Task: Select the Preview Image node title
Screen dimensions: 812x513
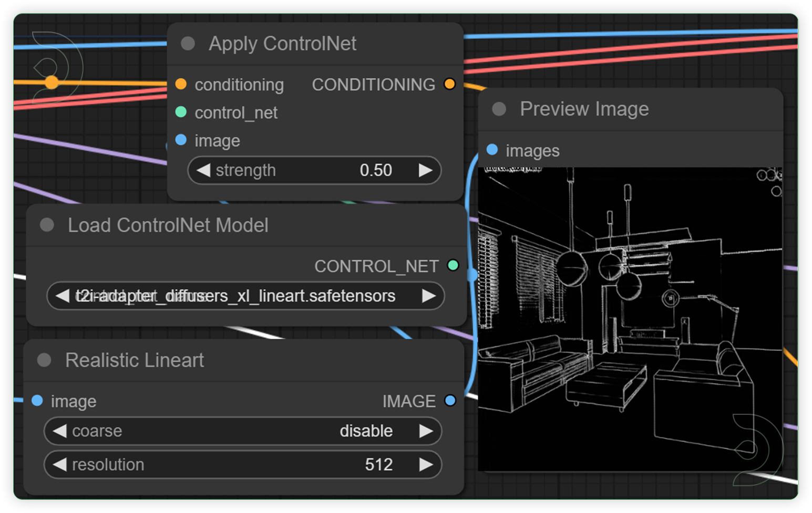Action: (x=584, y=109)
